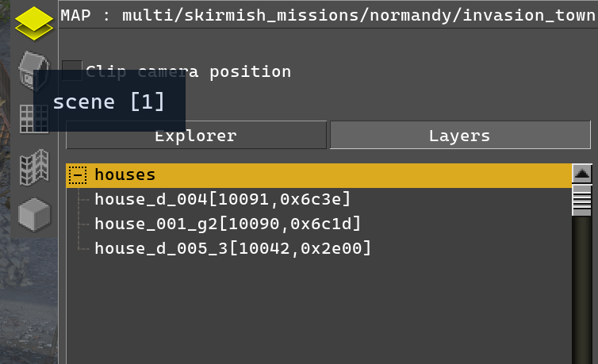Collapse the houses tree group
The image size is (598, 364).
point(78,175)
